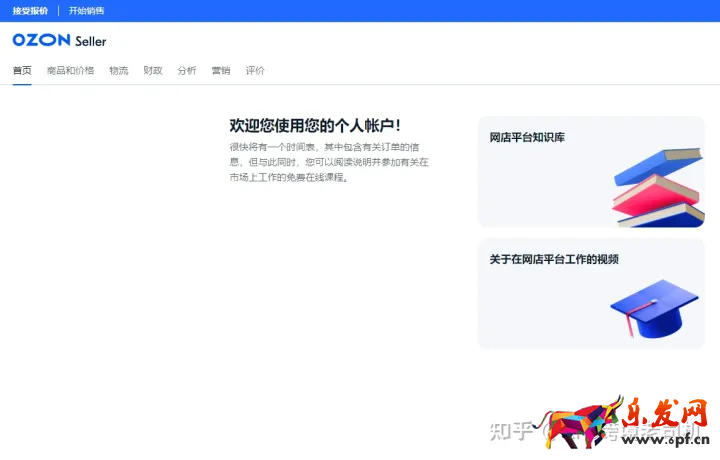Viewport: 720px width, 460px height.
Task: Open the 评价 tab
Action: tap(255, 71)
